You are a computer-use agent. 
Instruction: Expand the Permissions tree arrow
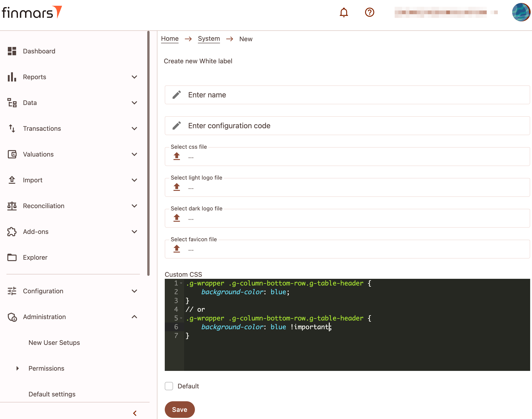click(17, 368)
